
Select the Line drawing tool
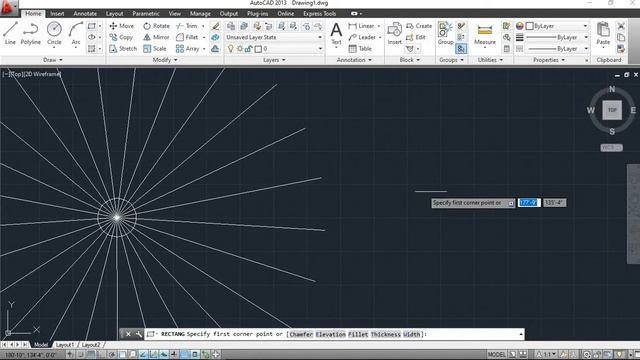click(10, 33)
